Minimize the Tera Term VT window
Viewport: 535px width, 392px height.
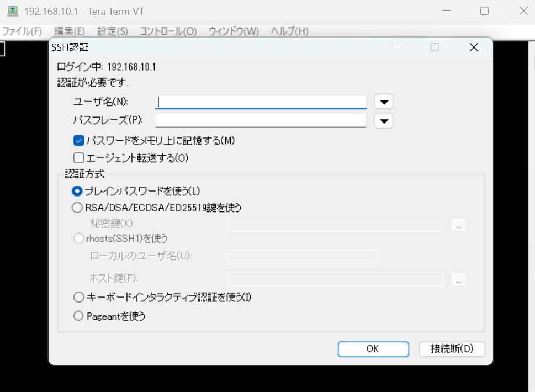pos(446,11)
